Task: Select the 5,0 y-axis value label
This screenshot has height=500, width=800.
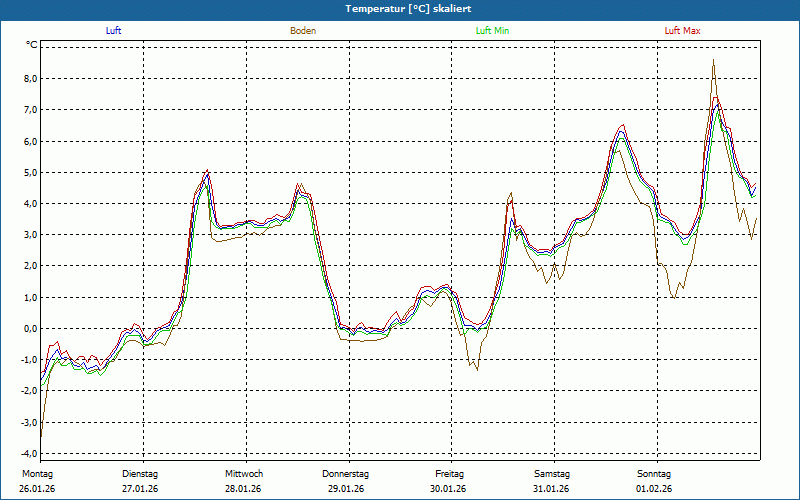Action: (29, 172)
